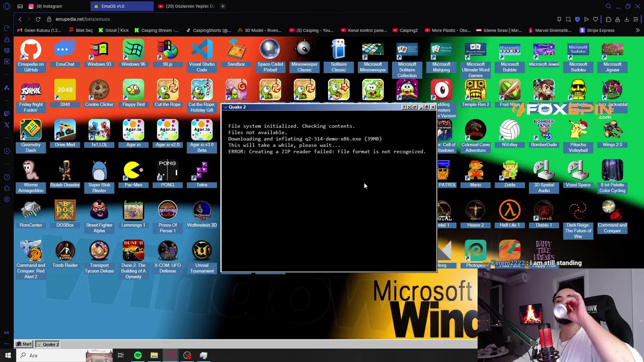Open the Windows 93 icon
Screen dimensions: 644x362
pyautogui.click(x=99, y=53)
